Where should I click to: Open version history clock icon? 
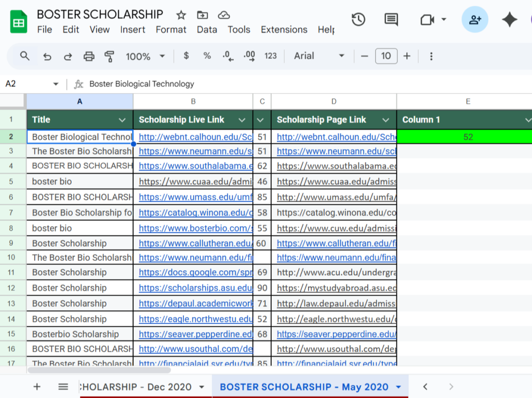[358, 20]
